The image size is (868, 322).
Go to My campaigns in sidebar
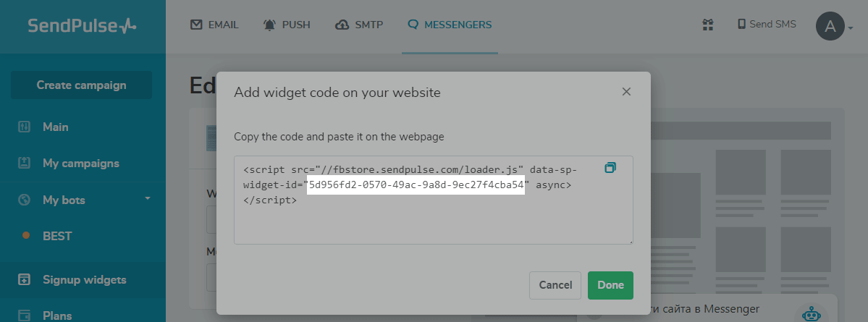point(81,164)
